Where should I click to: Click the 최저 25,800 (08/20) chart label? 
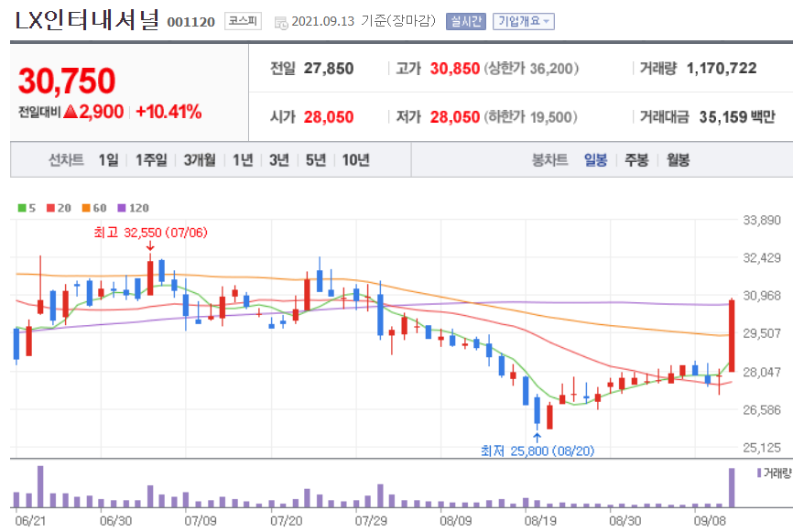538,451
